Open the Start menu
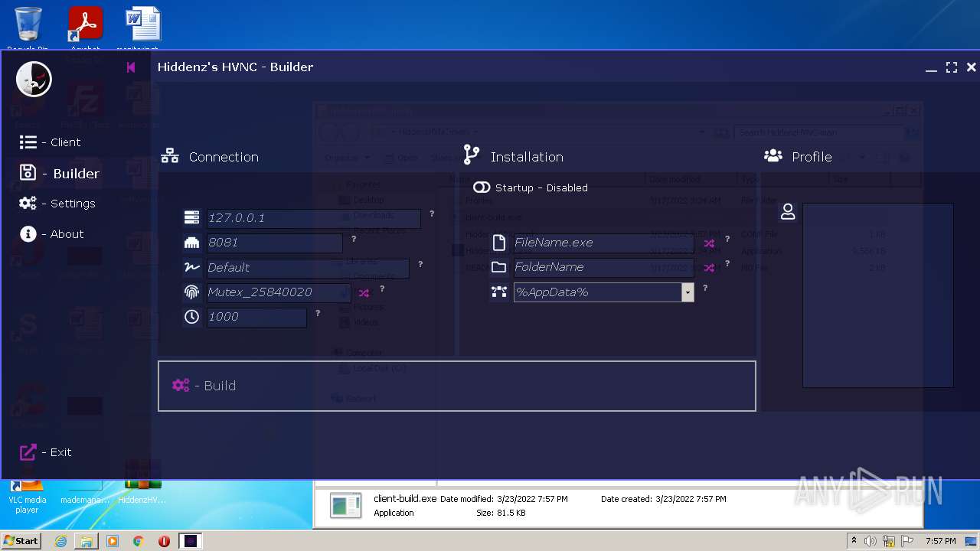The width and height of the screenshot is (980, 551). 21,541
